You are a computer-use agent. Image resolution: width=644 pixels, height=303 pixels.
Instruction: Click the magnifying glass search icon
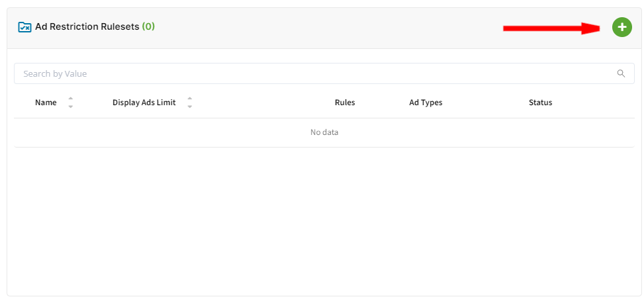pos(621,73)
